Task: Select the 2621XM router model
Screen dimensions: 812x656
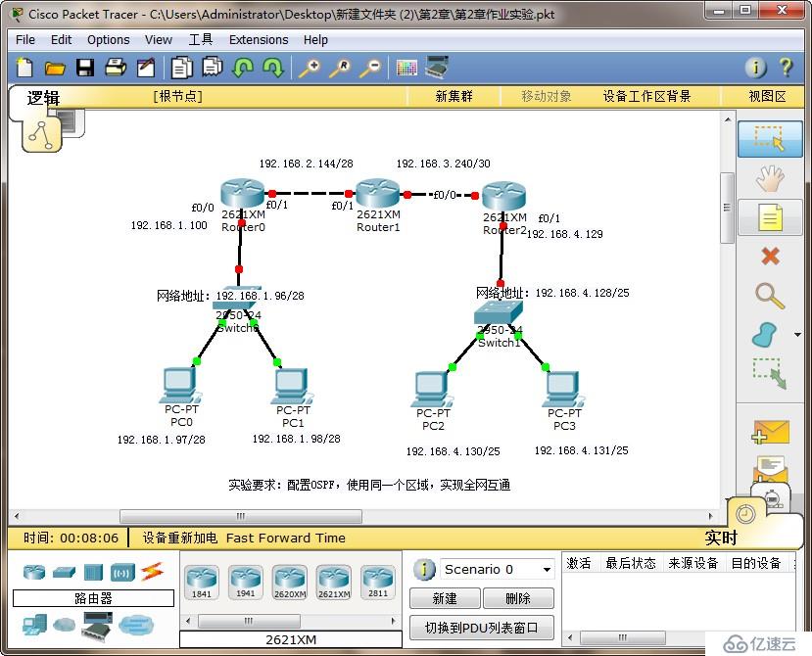Action: tap(334, 582)
